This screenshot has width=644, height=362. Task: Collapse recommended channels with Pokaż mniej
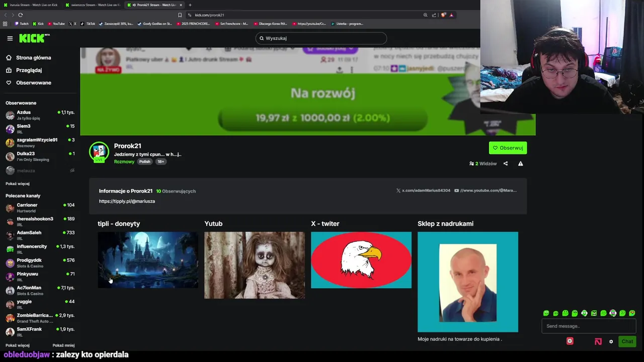63,345
